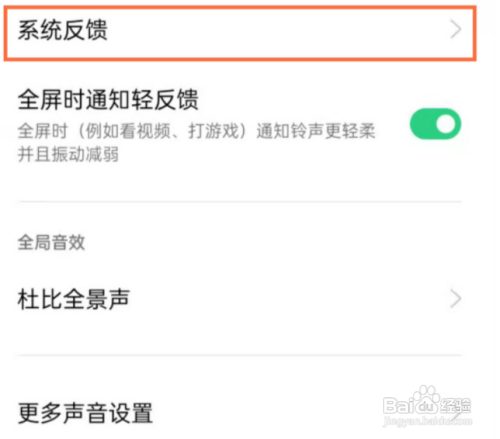
Task: Click the Baidu paw print logo icon
Action: pyautogui.click(x=425, y=400)
